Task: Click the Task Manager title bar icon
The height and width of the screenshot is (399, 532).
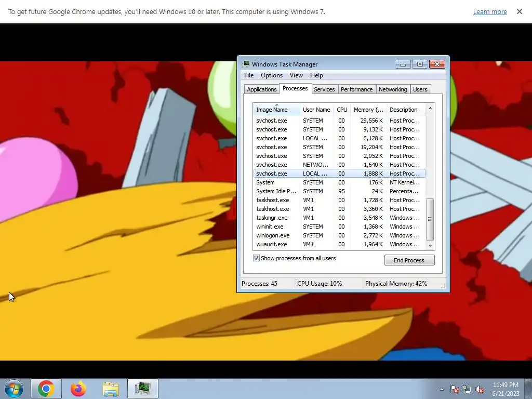Action: tap(246, 64)
